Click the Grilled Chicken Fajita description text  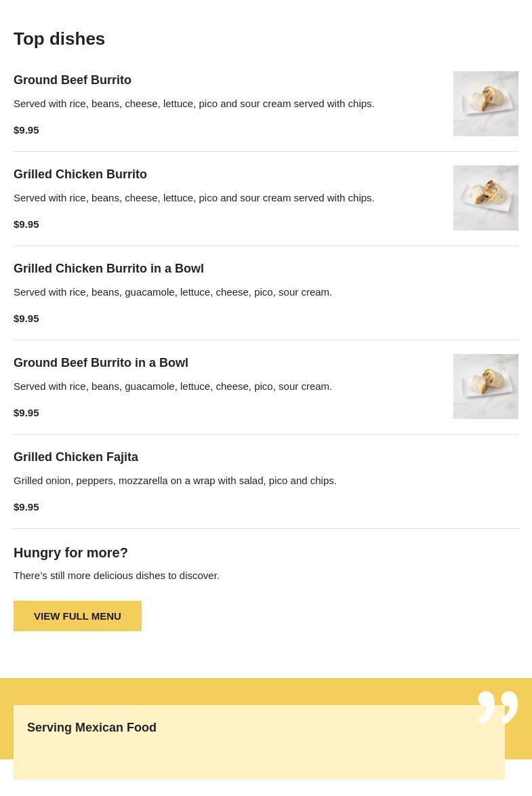[175, 480]
